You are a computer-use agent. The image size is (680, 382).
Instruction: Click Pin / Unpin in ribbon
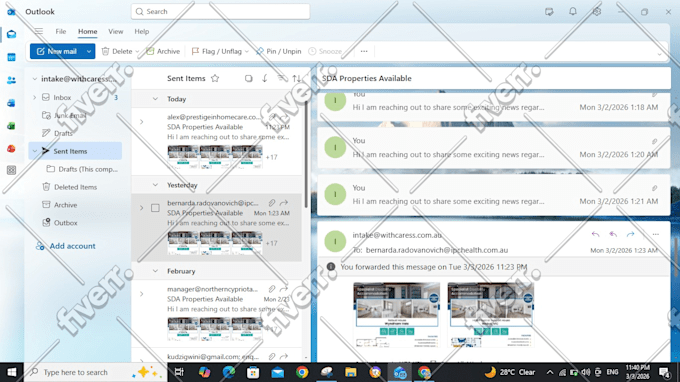279,51
